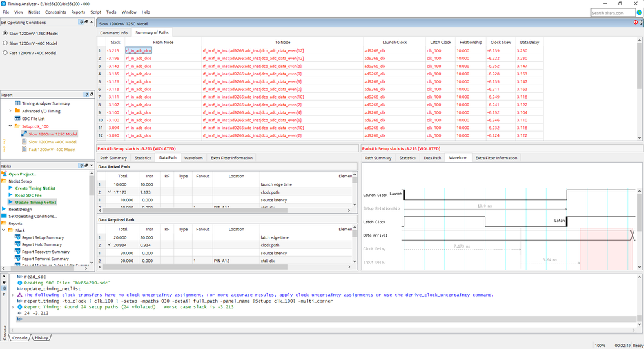644x349 pixels.
Task: Click the play arrow beside Reset Design
Action: click(x=4, y=209)
